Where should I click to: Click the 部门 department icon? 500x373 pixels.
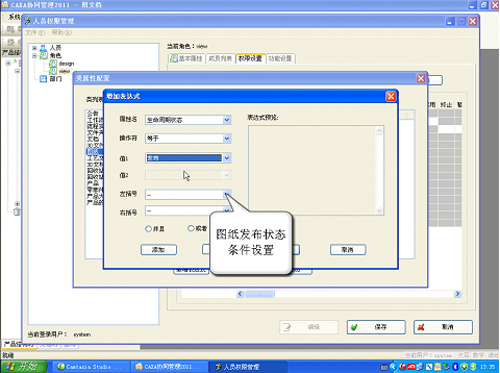43,79
